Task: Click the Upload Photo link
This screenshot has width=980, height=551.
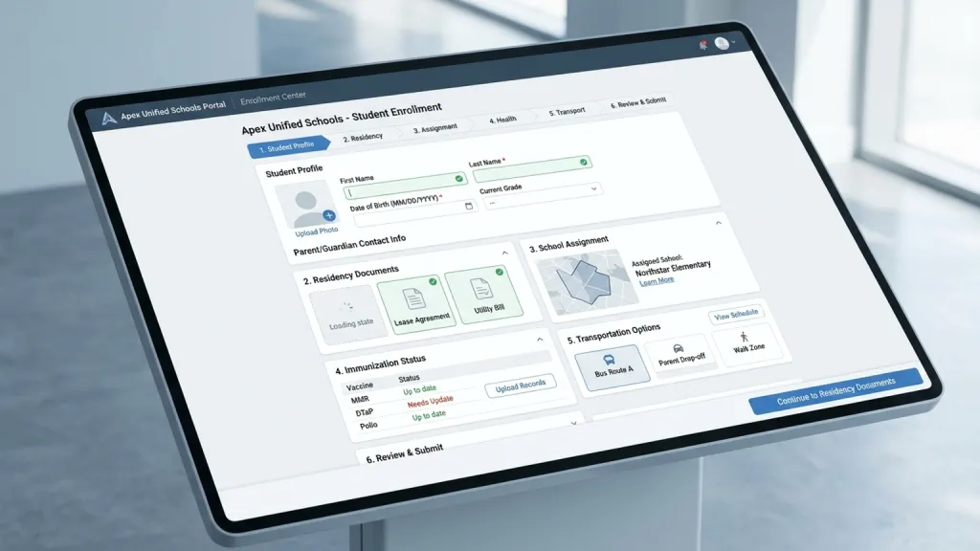Action: coord(316,231)
